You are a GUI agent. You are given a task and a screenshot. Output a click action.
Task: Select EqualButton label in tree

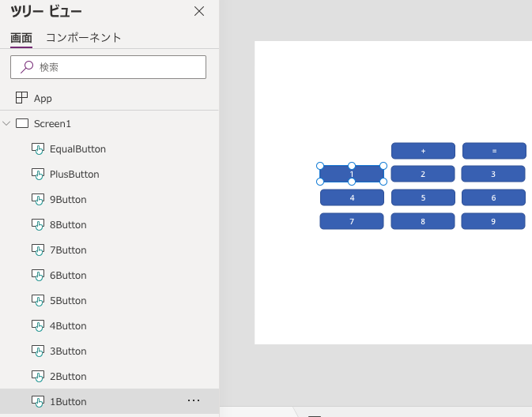77,149
